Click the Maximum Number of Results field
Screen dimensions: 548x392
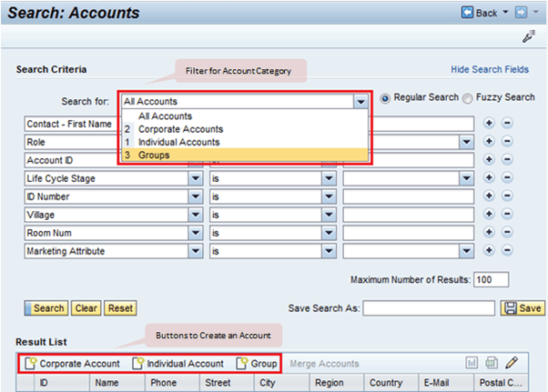[x=492, y=279]
